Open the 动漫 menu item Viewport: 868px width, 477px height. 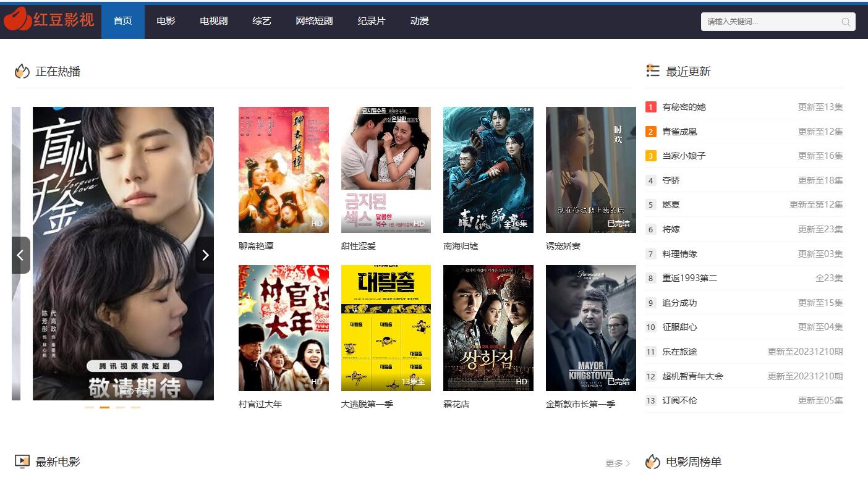[419, 21]
